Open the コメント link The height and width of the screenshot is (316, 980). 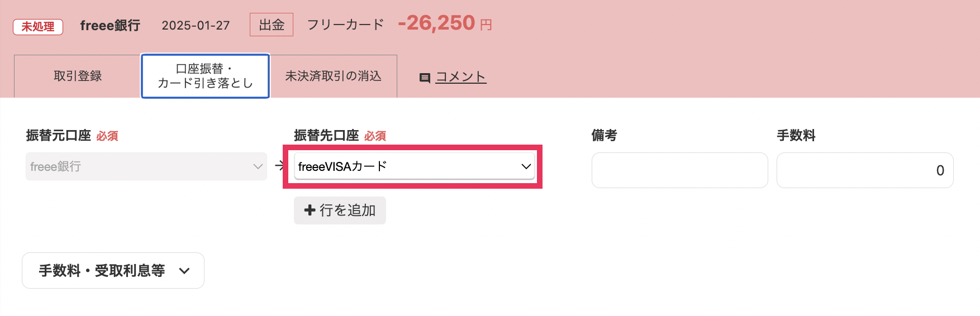pos(460,77)
